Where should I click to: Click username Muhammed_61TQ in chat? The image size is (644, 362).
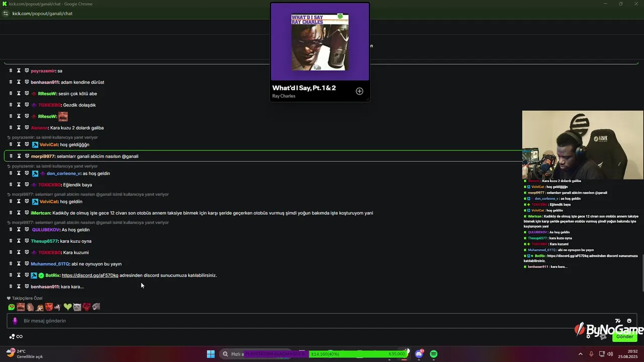(x=50, y=264)
